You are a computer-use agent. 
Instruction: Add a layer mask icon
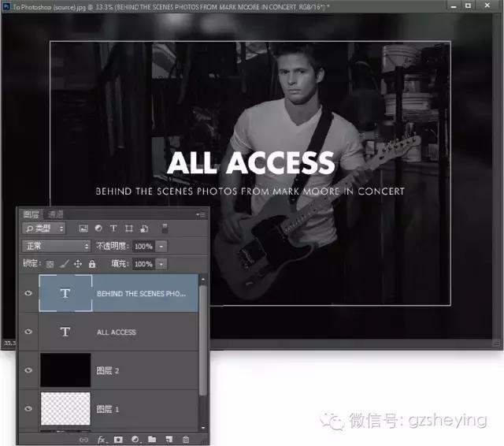click(x=118, y=440)
